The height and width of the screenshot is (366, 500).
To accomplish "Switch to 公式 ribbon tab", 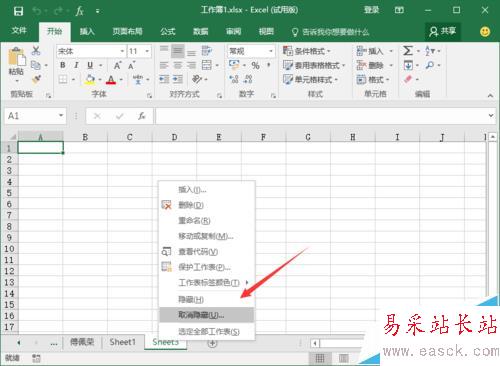I will (x=168, y=32).
